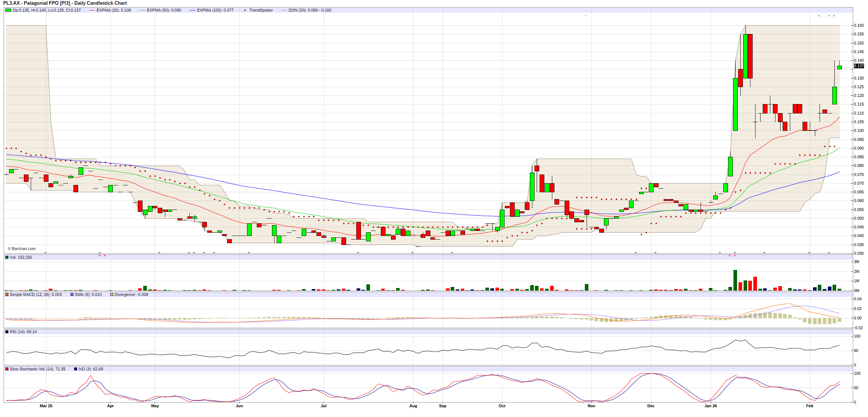The image size is (868, 417).
Task: Click the %D (3) navy square icon
Action: click(x=76, y=369)
